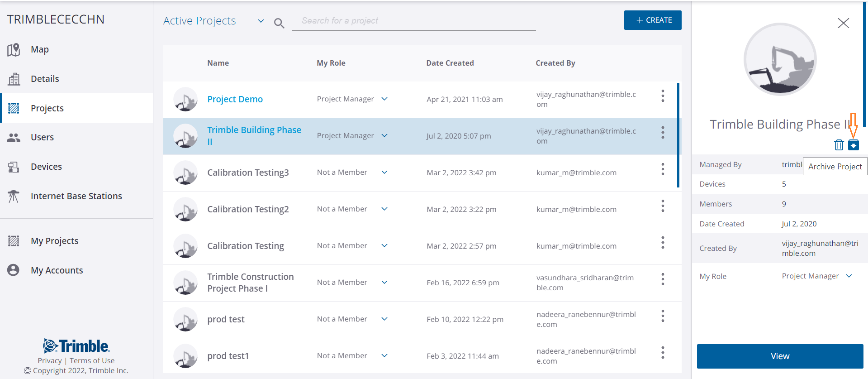868x379 pixels.
Task: Open three-dot menu for Project Demo
Action: click(x=663, y=96)
